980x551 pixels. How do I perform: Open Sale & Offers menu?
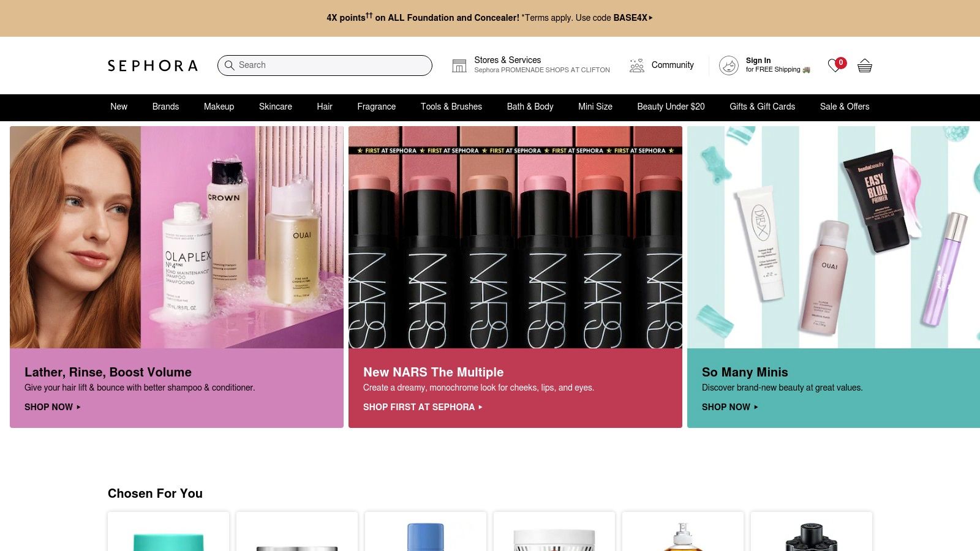[845, 107]
